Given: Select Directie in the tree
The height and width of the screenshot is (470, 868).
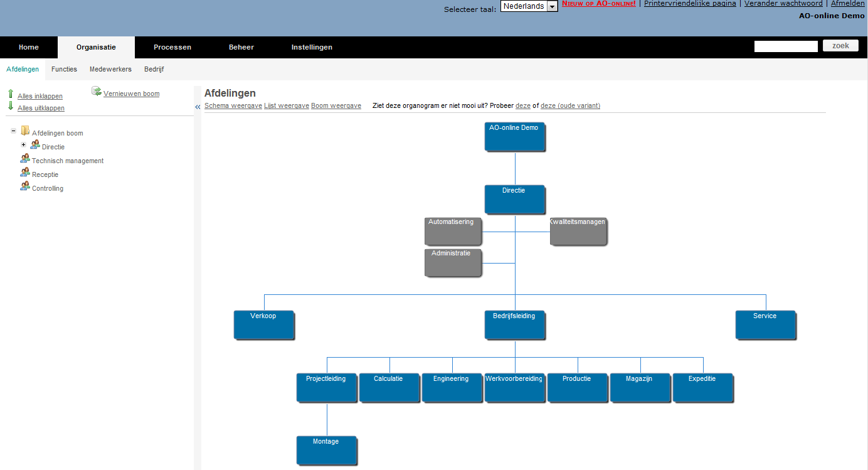Looking at the screenshot, I should (x=53, y=147).
